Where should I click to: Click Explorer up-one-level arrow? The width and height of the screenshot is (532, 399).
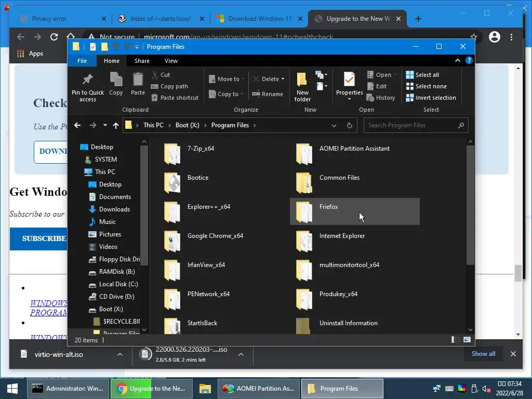(x=116, y=125)
